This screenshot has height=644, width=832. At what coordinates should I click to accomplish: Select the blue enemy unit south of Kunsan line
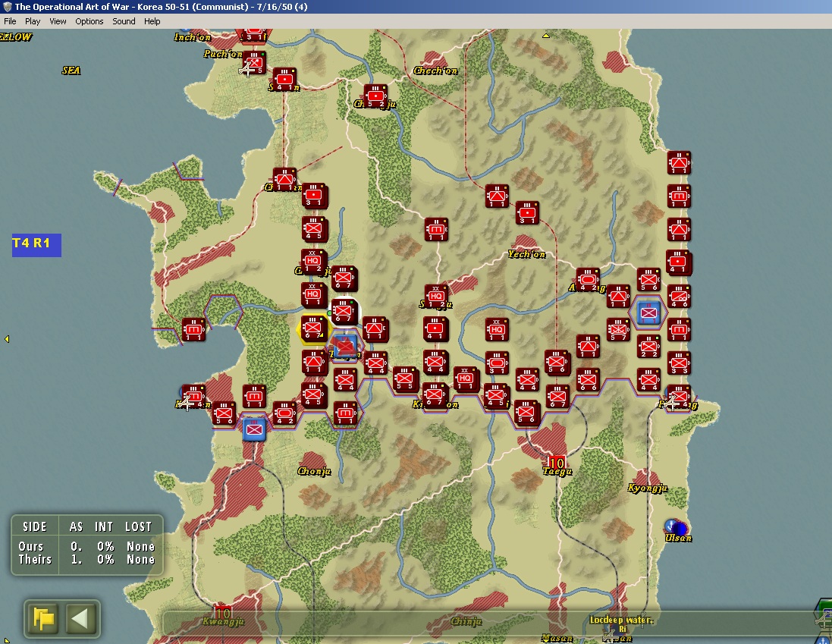254,429
